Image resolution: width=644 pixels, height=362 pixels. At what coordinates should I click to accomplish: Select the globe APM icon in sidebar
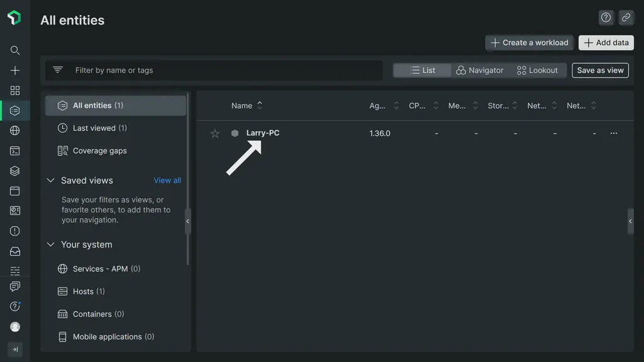(x=14, y=130)
